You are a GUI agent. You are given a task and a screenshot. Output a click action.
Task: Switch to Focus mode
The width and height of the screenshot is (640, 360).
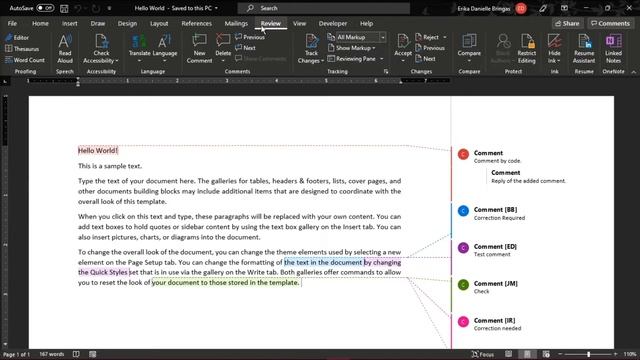483,354
